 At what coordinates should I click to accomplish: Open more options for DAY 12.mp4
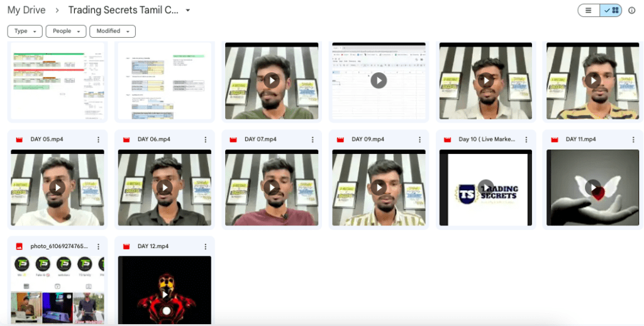205,246
